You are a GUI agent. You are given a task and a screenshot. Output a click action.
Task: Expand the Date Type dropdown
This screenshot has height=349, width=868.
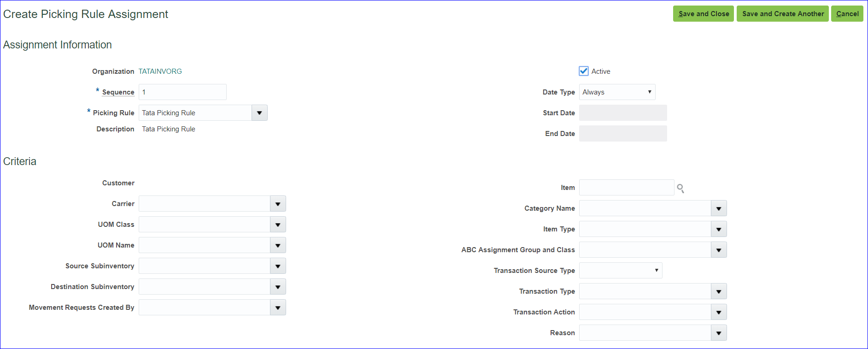click(x=617, y=92)
